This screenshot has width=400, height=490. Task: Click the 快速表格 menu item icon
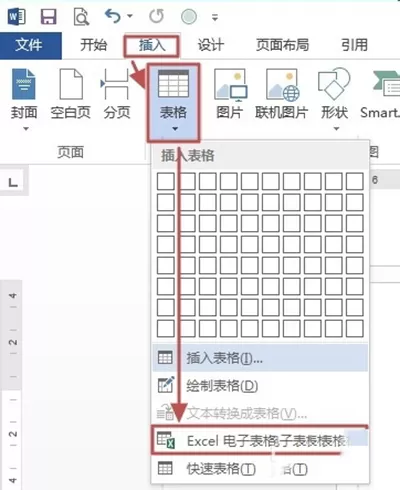165,468
